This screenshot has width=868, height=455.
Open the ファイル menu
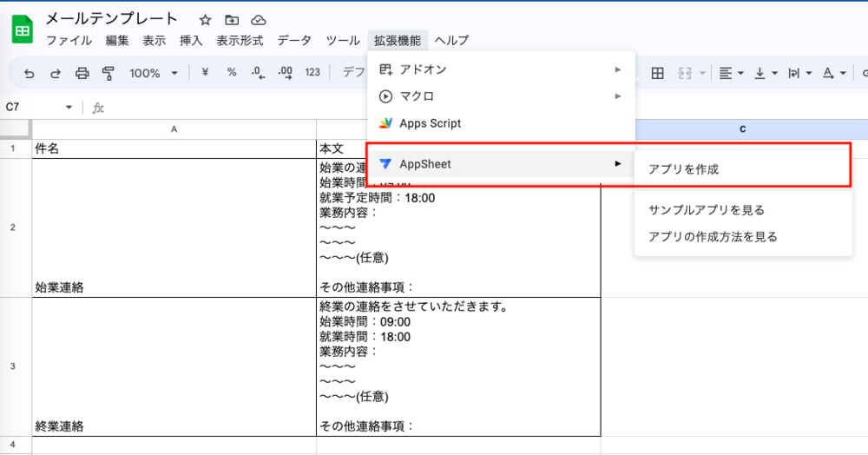(x=69, y=41)
